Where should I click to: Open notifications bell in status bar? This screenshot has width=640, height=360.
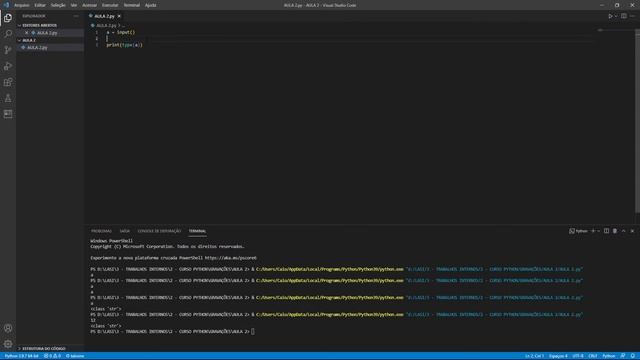pyautogui.click(x=633, y=356)
